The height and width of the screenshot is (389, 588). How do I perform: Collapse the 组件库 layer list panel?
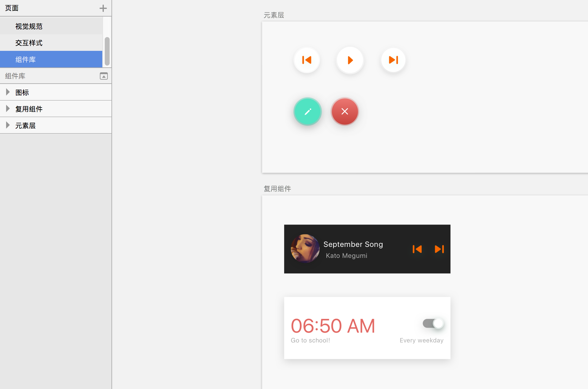[x=104, y=76]
